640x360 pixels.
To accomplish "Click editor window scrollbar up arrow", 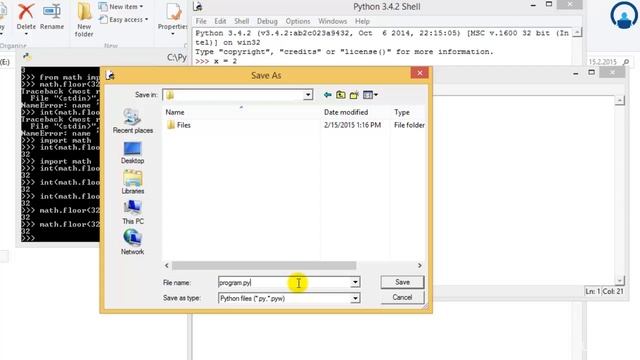I will 620,100.
